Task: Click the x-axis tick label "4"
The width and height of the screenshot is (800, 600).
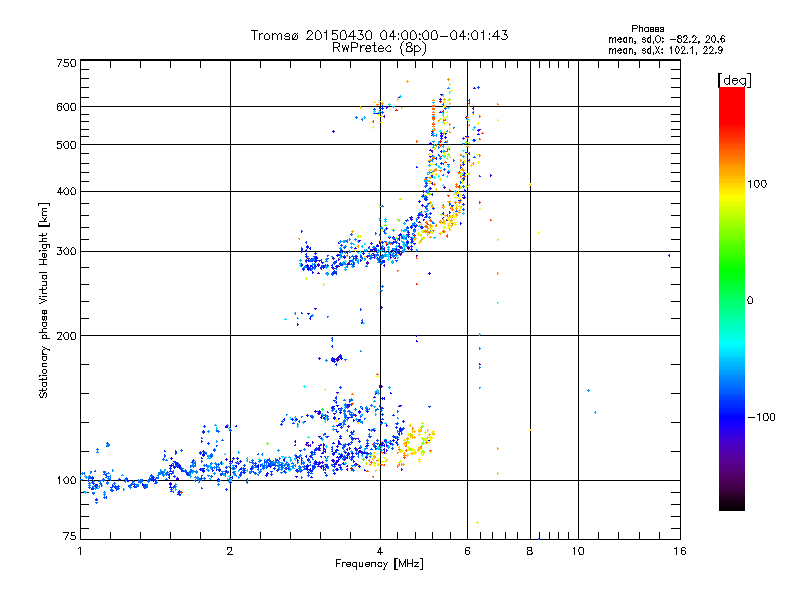Action: pyautogui.click(x=380, y=551)
